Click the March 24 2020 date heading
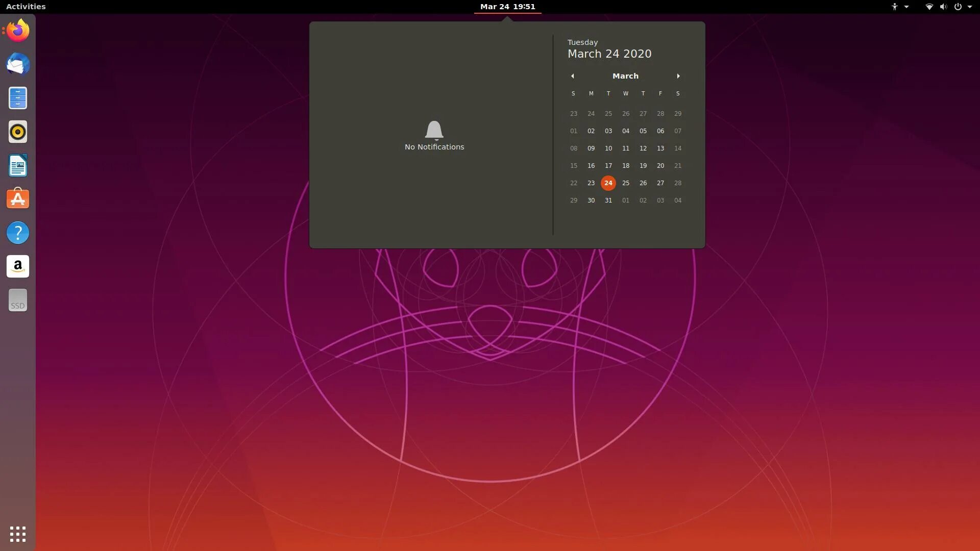This screenshot has height=551, width=980. pos(609,54)
